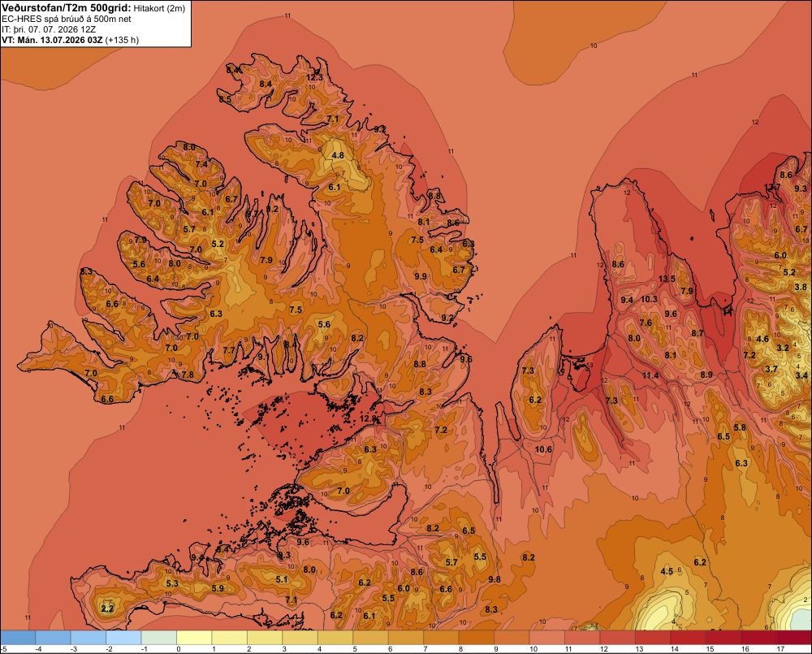812x654 pixels.
Task: Select the legend swatch between 13 and 14
Action: pos(653,638)
